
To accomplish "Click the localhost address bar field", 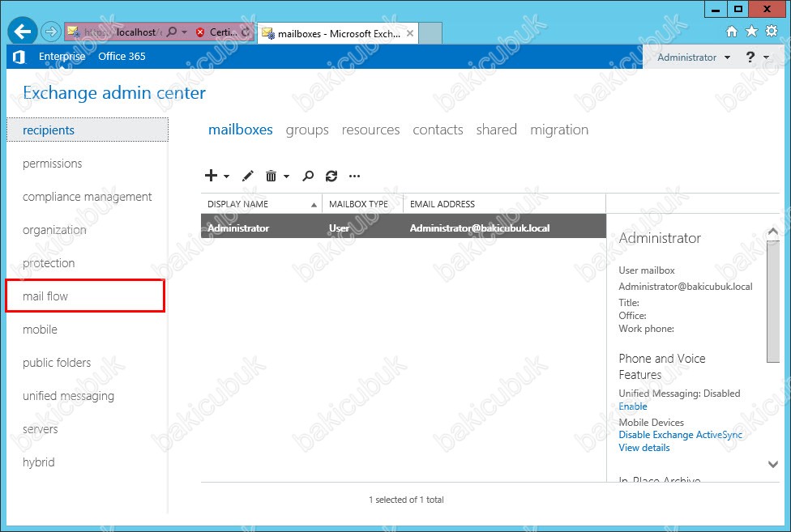I will pyautogui.click(x=113, y=32).
